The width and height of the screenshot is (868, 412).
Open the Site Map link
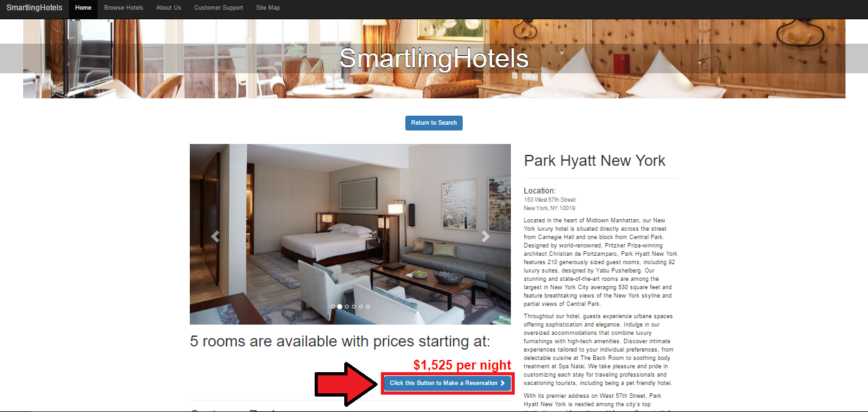click(x=268, y=8)
